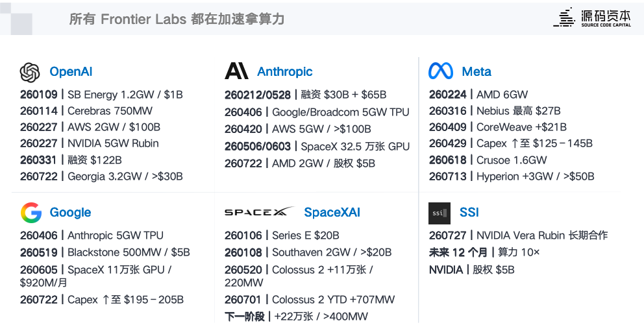Viewport: 644px width, 336px height.
Task: Click the Google G logo
Action: point(31,213)
